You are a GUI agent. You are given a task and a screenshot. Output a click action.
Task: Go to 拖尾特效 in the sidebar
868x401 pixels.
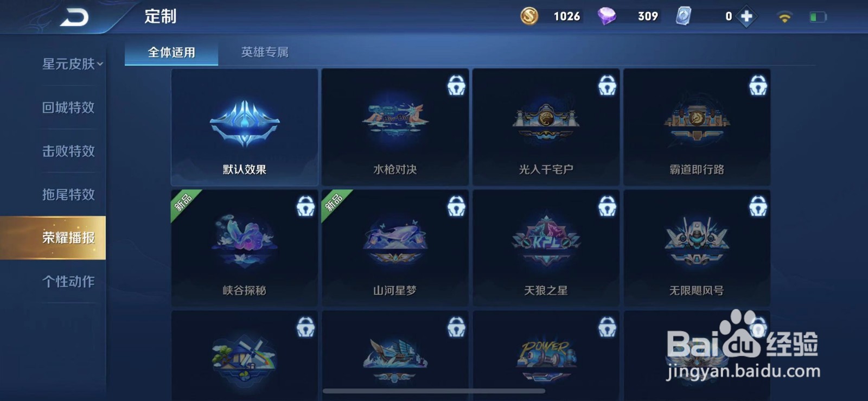coord(68,194)
